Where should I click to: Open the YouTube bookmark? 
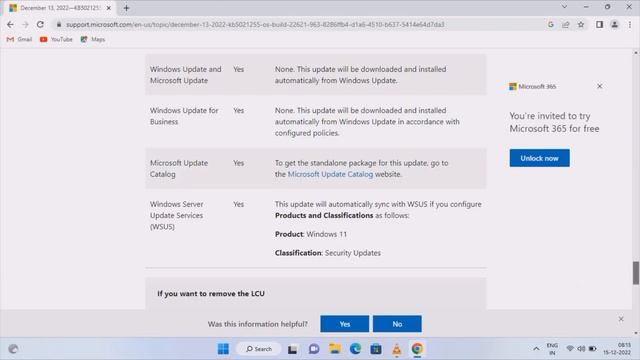56,39
